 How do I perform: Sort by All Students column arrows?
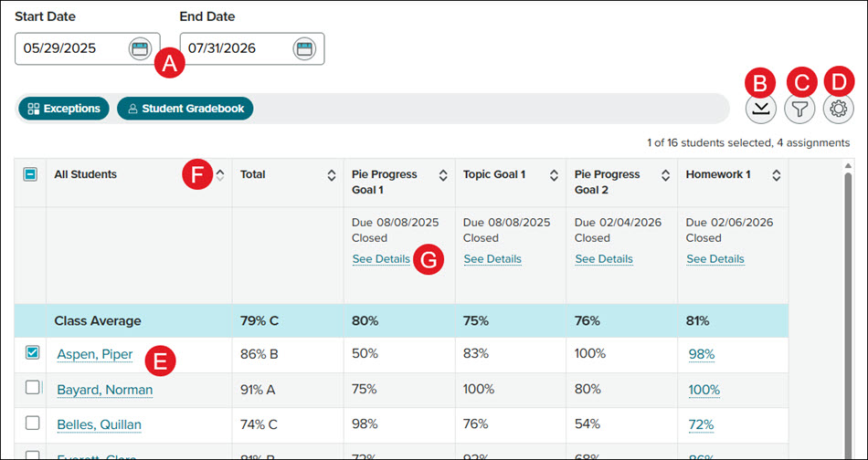pos(220,175)
